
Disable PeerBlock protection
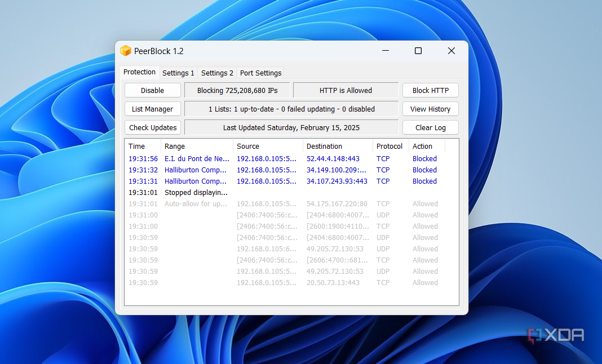point(152,90)
